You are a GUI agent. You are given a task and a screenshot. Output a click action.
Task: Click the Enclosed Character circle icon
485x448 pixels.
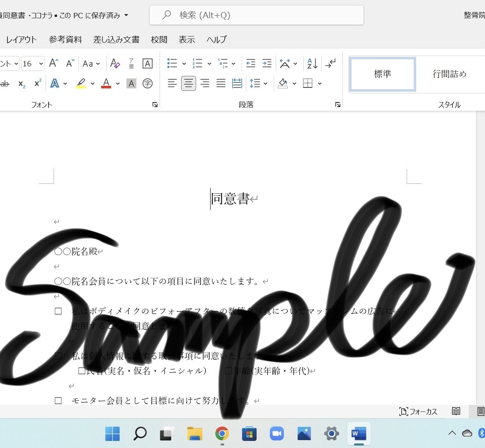[x=148, y=83]
